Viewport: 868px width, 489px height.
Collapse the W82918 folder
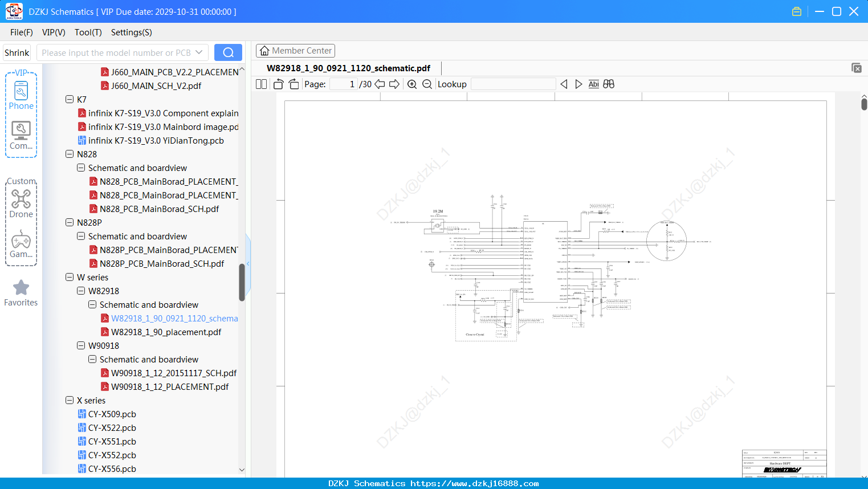tap(81, 291)
